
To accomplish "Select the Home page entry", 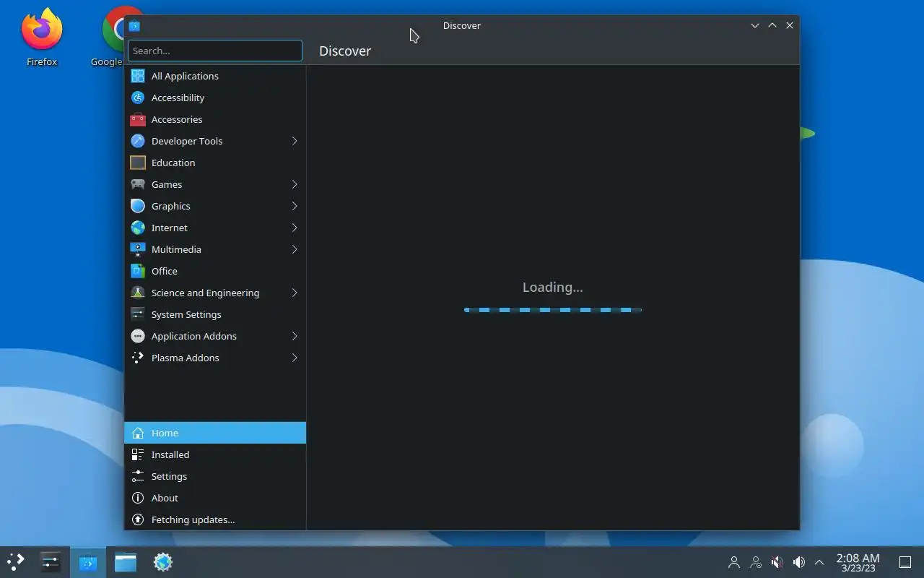I will click(x=215, y=433).
